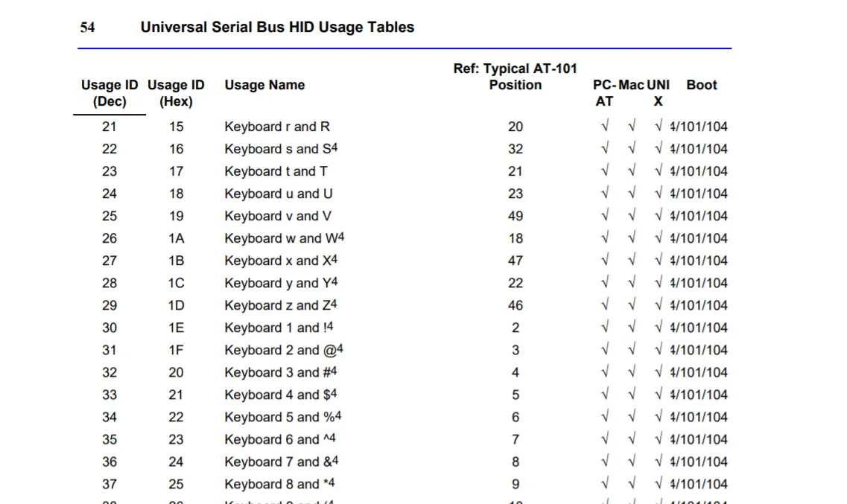Select the Keyboard r and R entry
Viewport: 847px width, 504px height.
tap(276, 127)
